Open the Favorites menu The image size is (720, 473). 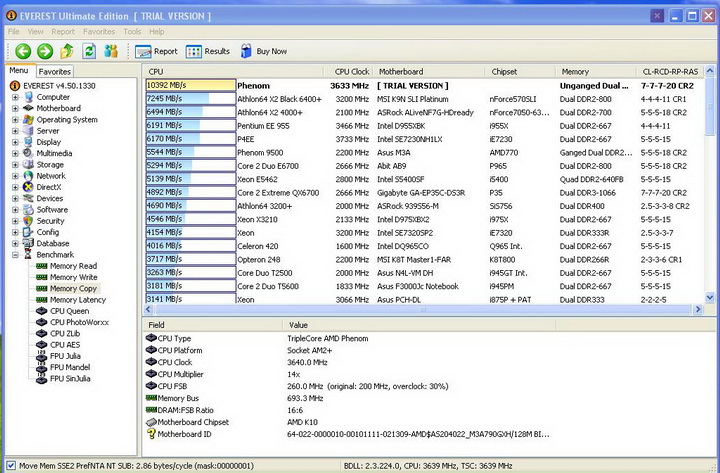pyautogui.click(x=99, y=32)
